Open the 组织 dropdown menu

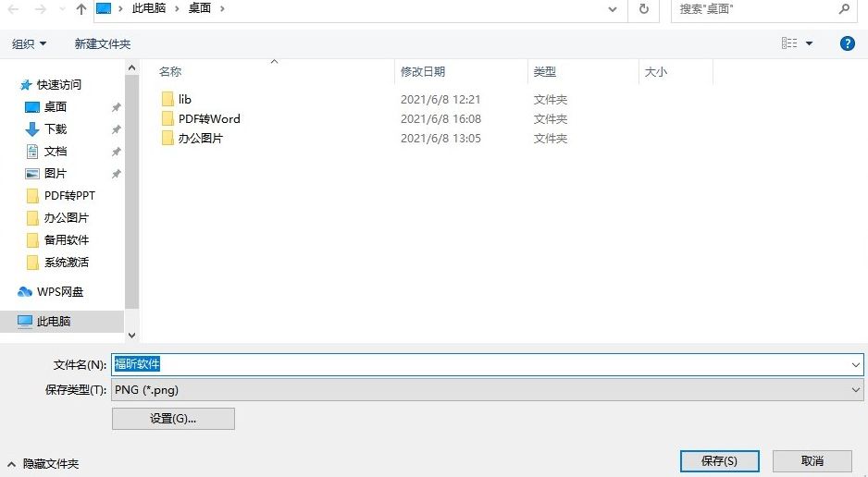pyautogui.click(x=29, y=43)
